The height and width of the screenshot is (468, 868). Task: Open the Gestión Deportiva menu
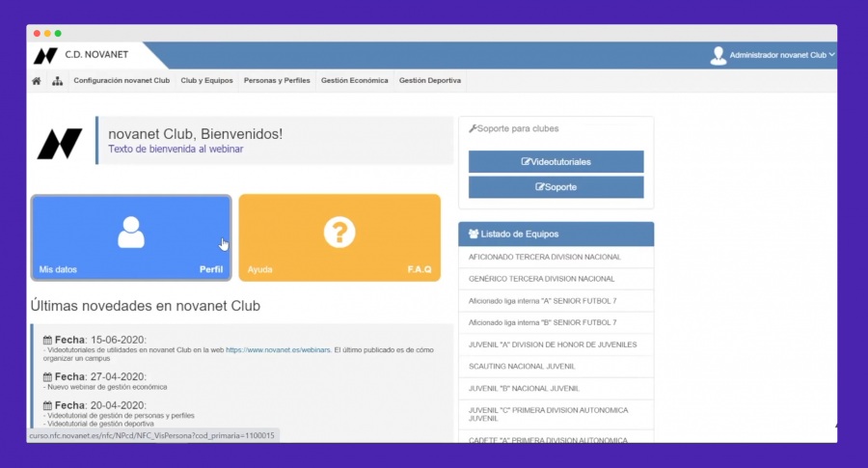[430, 80]
